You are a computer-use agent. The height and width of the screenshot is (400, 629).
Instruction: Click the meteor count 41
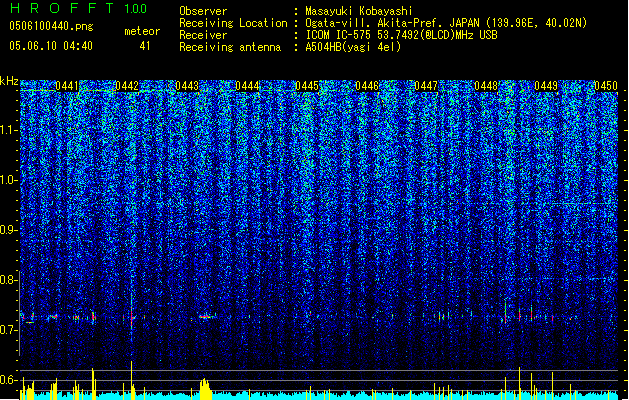point(145,46)
